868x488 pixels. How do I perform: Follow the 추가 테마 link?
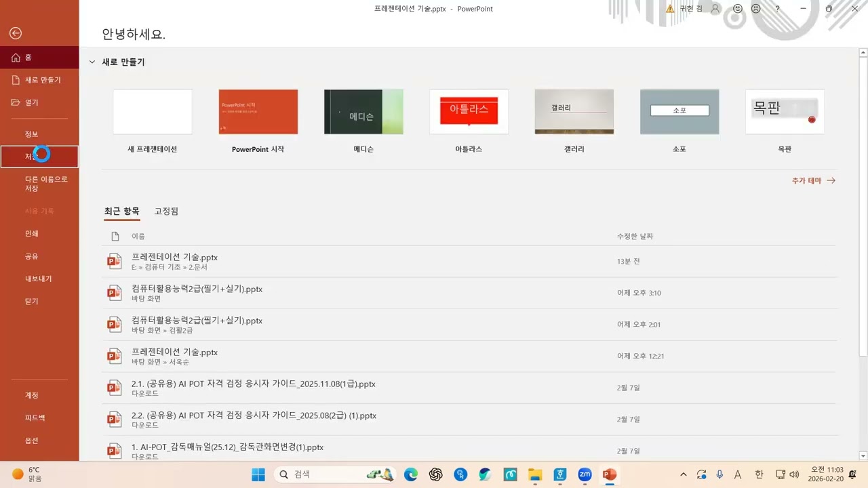point(814,181)
